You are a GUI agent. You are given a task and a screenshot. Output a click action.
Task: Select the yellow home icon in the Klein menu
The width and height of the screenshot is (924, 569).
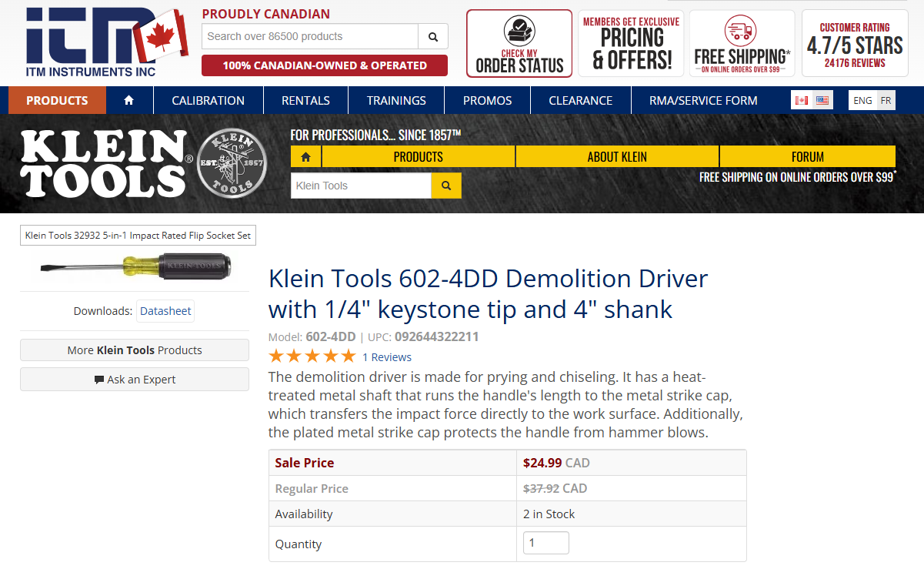(305, 156)
